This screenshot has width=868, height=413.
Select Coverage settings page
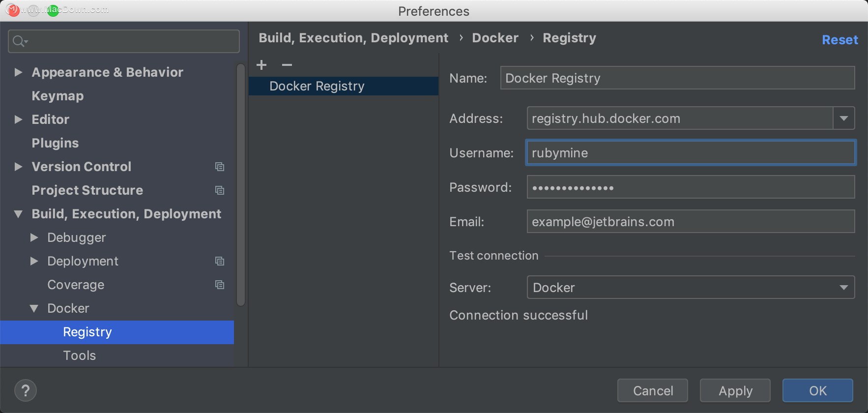76,285
